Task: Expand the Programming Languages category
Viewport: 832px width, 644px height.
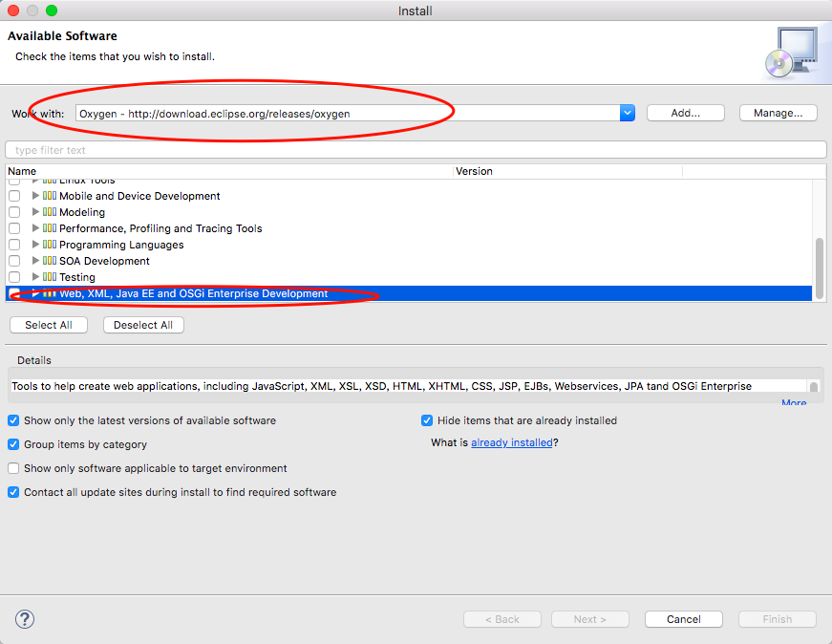Action: pos(35,245)
